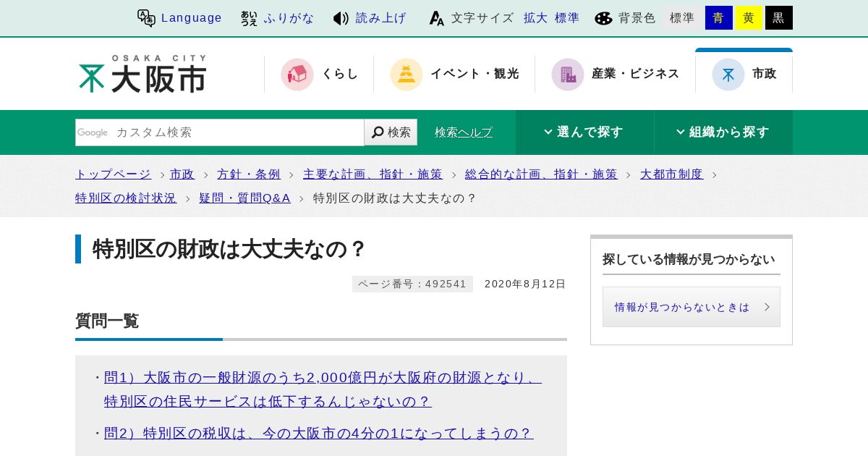Go to 大都市制度 breadcrumb
Screen dimensions: 868x456
pos(671,174)
